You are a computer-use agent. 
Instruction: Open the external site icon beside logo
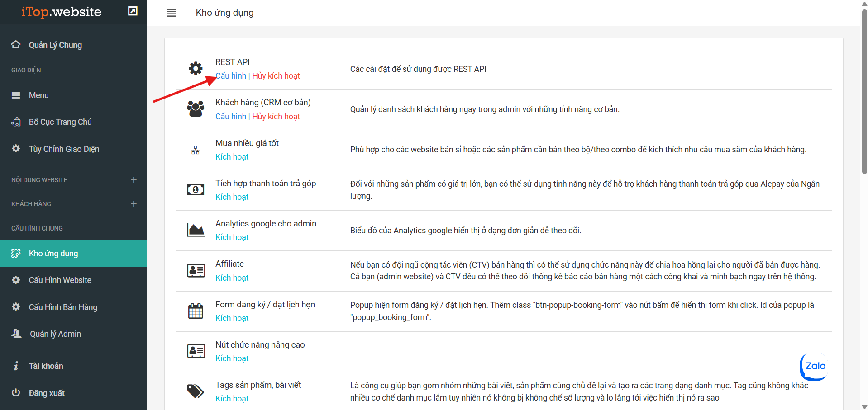coord(133,11)
